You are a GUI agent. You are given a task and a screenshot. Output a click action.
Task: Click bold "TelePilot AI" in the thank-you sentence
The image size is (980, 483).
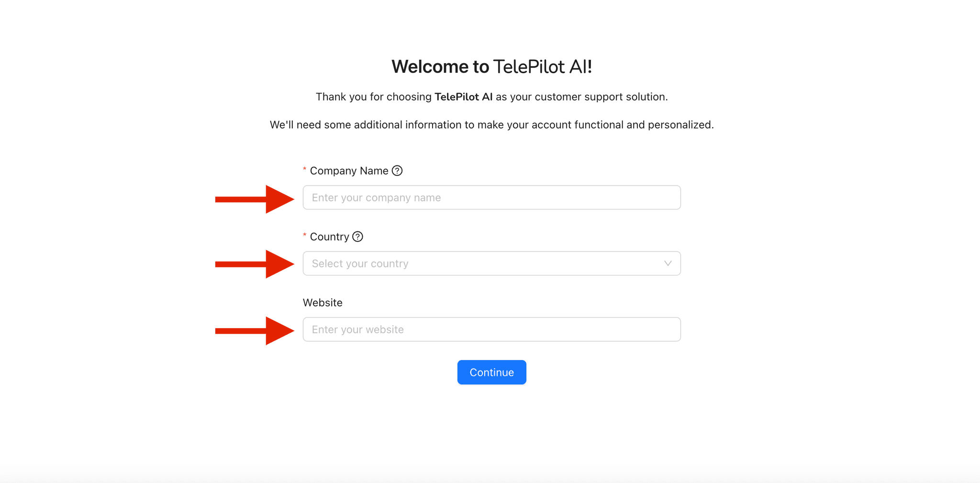463,97
